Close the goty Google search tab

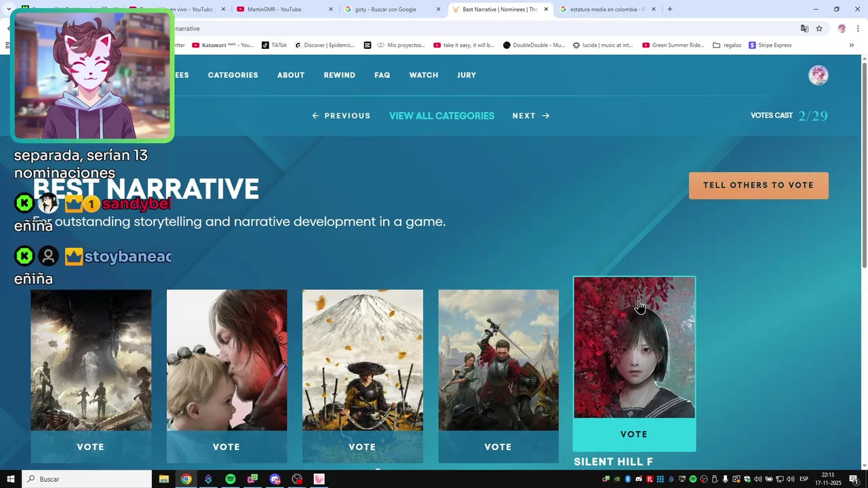tap(438, 9)
